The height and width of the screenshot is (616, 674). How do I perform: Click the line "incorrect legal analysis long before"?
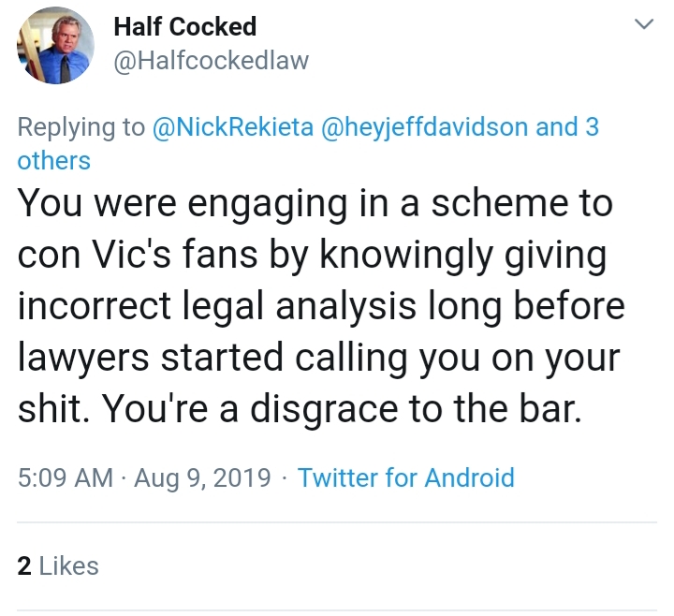[321, 306]
